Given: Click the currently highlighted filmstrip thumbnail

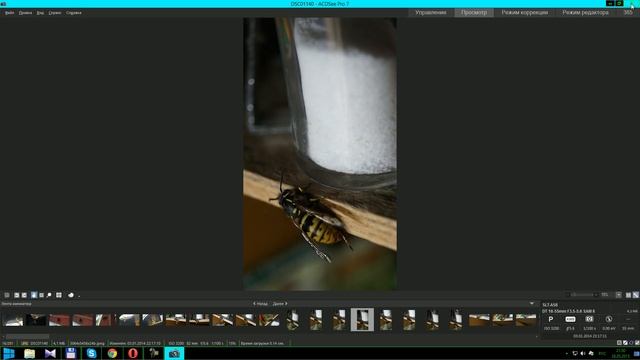Looking at the screenshot, I should [362, 320].
